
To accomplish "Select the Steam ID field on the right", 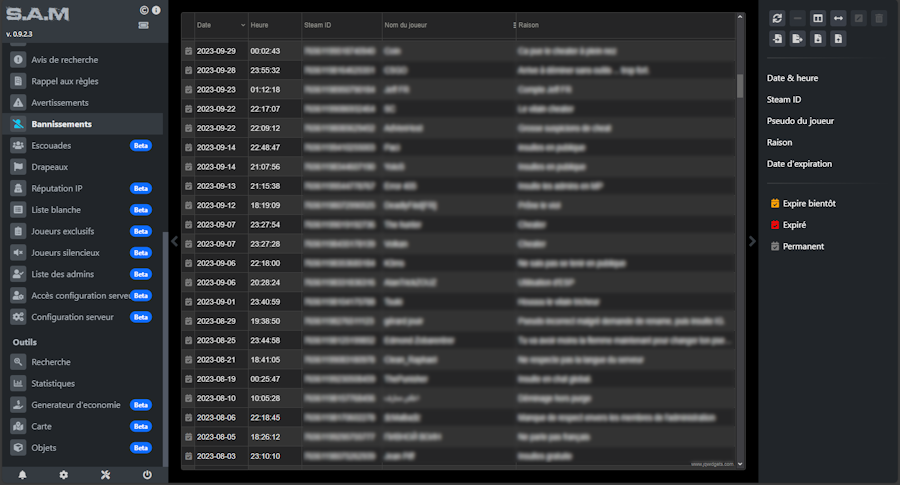I will [x=784, y=100].
